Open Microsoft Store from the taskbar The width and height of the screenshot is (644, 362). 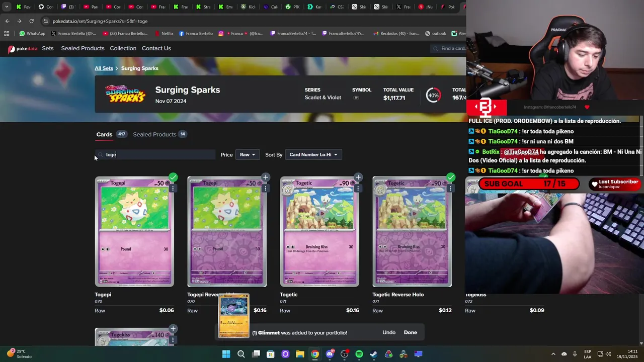(x=270, y=354)
